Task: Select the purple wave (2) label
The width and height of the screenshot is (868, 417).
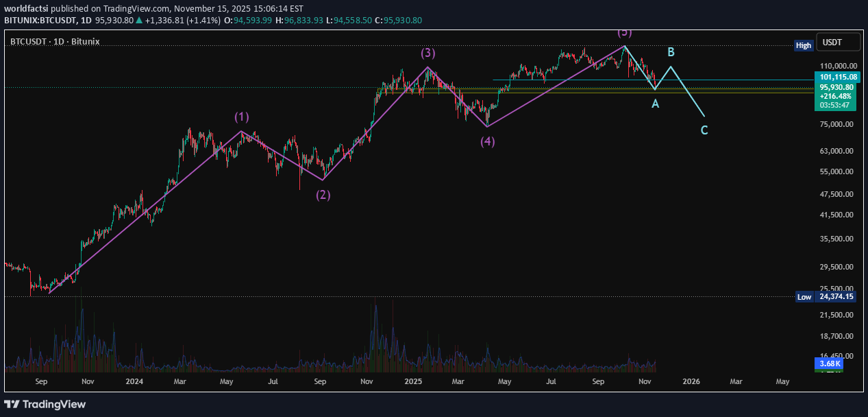Action: [323, 194]
